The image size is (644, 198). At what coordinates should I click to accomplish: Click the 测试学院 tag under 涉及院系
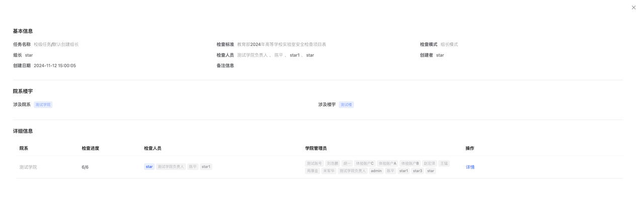click(43, 105)
